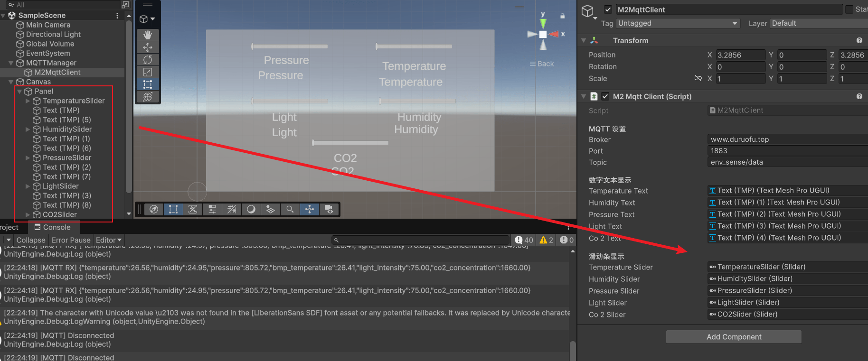Click the scene camera icon in bottom toolbar
This screenshot has height=361, width=868.
click(x=329, y=209)
